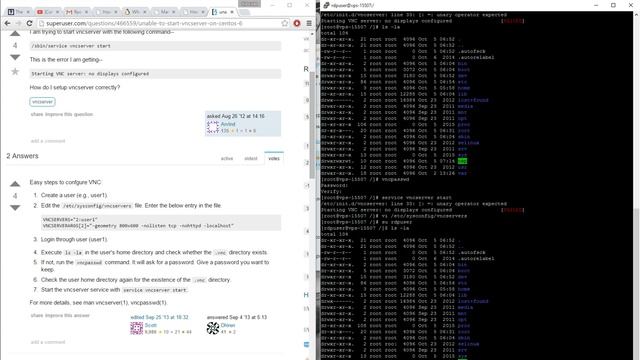The width and height of the screenshot is (640, 360).
Task: Open a new browser tab
Action: 244,12
